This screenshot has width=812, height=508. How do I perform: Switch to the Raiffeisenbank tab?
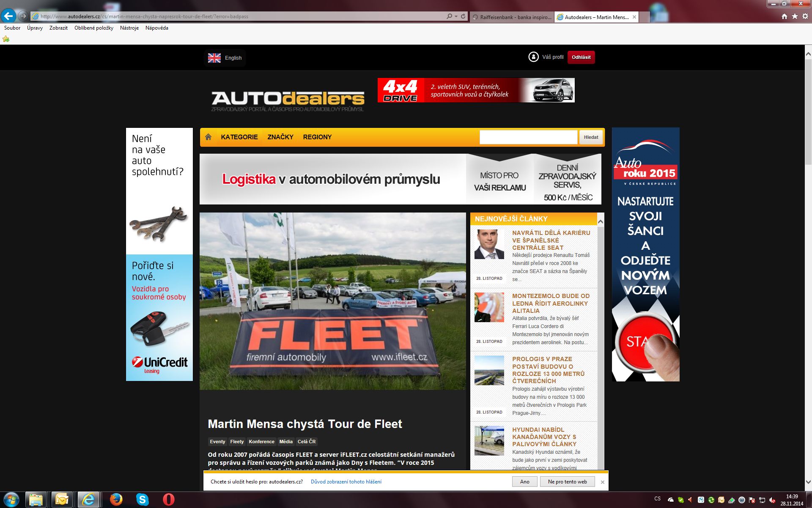point(512,17)
